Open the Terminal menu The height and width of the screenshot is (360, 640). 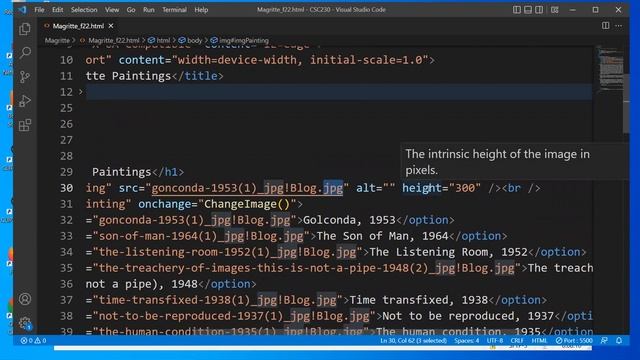pos(174,9)
